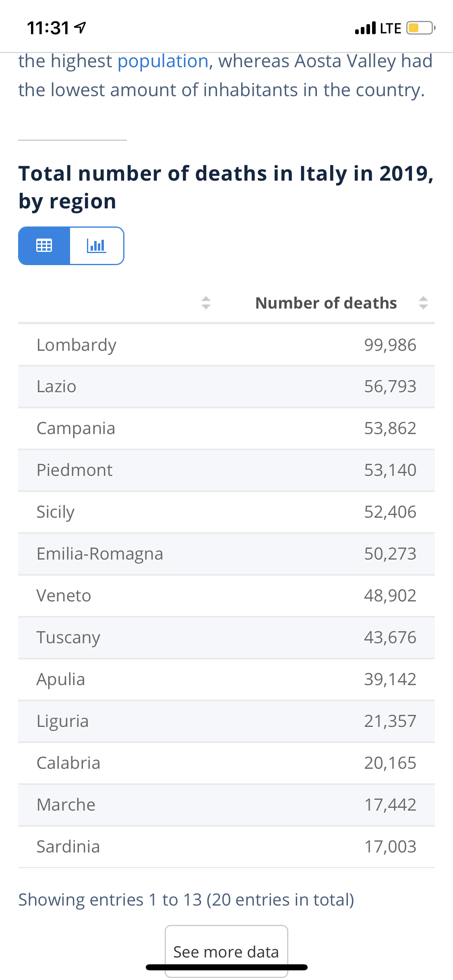
Task: Tap the cellular signal bars icon
Action: pos(365,28)
